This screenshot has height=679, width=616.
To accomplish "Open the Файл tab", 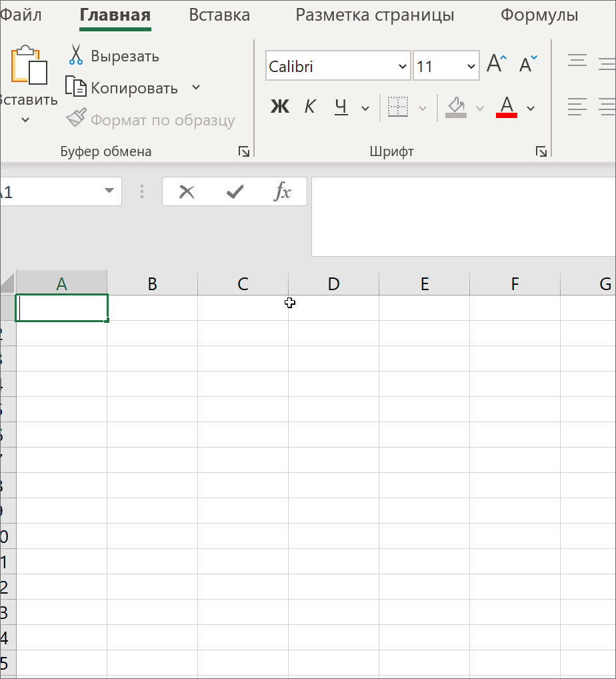I will coord(21,15).
